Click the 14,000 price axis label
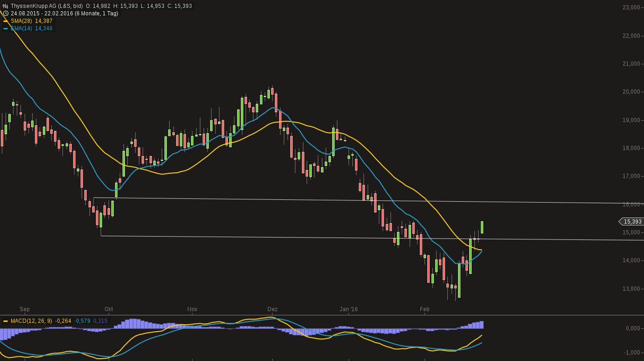This screenshot has height=361, width=644. coord(631,260)
